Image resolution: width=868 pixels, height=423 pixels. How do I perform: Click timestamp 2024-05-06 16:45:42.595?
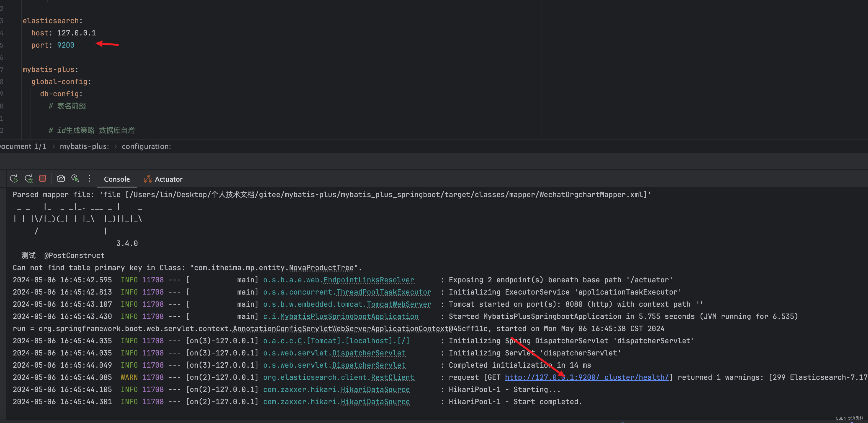coord(62,280)
